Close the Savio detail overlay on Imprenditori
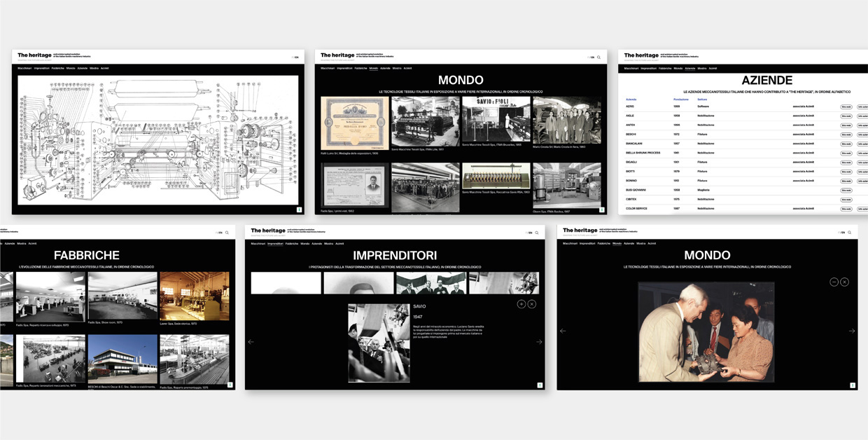Screen dimensions: 868x440 click(x=532, y=304)
